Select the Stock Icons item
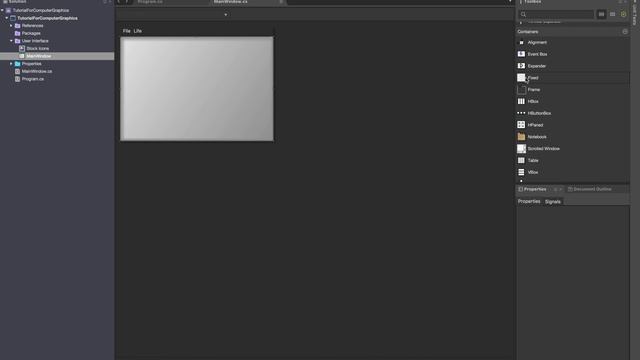 pyautogui.click(x=38, y=49)
